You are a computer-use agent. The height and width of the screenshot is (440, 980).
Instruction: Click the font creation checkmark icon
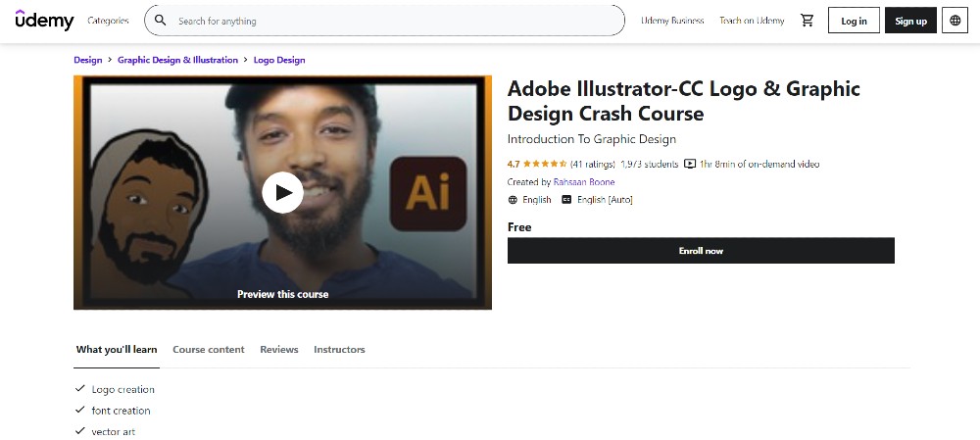[x=80, y=410]
